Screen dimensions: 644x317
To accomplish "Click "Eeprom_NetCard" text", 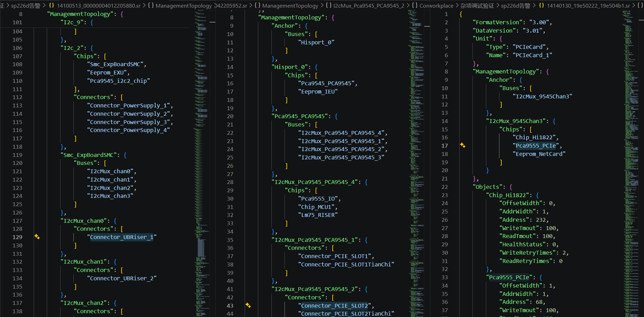I will pos(539,154).
